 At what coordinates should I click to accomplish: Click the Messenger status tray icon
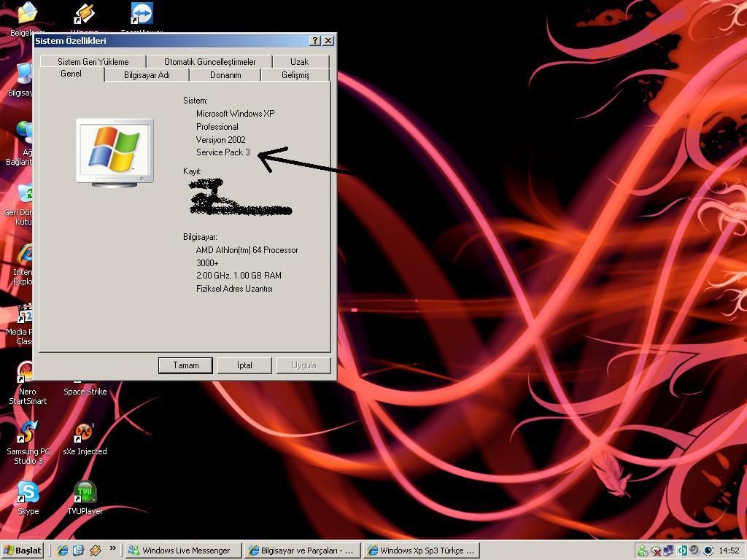[x=643, y=551]
